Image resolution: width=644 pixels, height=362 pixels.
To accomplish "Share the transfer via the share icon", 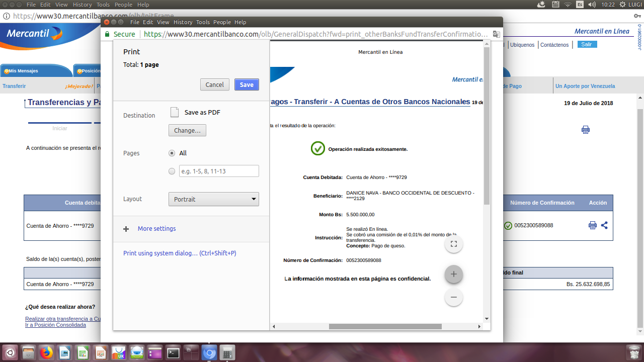I will pos(604,225).
